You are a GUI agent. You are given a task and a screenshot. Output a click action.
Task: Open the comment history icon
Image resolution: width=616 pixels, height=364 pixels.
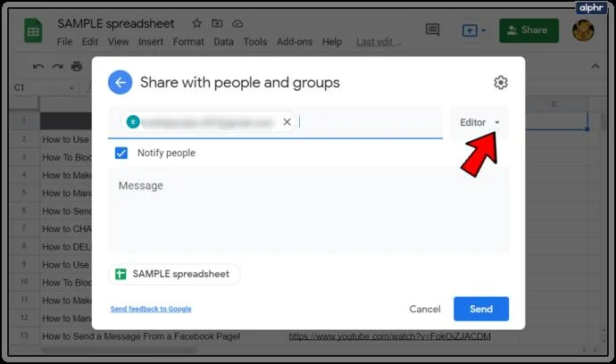point(432,29)
